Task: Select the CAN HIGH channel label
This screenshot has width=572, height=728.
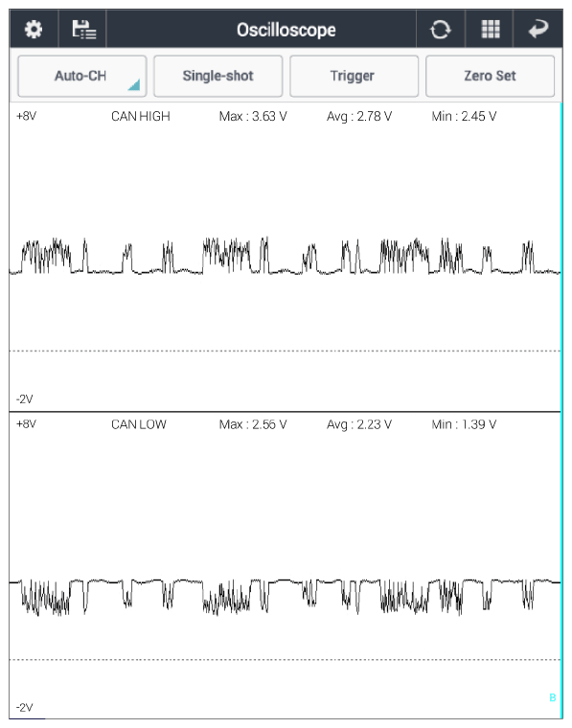Action: coord(141,116)
